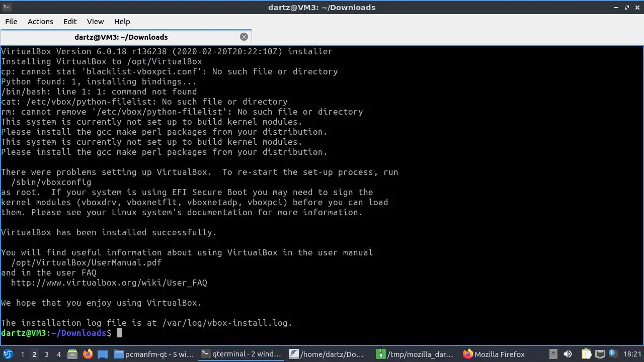644x362 pixels.
Task: Switch to pcmanfm-qt taskbar window
Action: click(x=154, y=354)
